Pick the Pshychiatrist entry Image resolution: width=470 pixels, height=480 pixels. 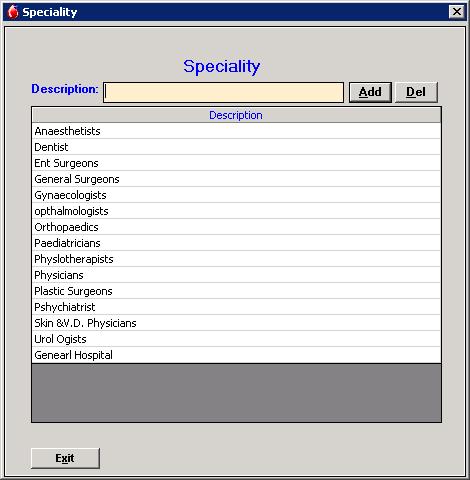236,307
